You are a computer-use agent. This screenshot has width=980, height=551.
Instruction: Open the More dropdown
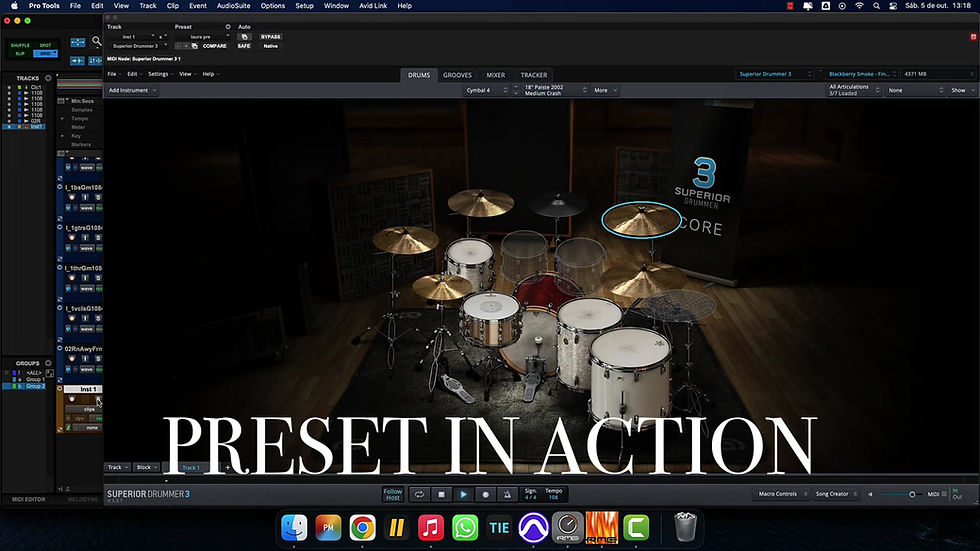(x=604, y=90)
